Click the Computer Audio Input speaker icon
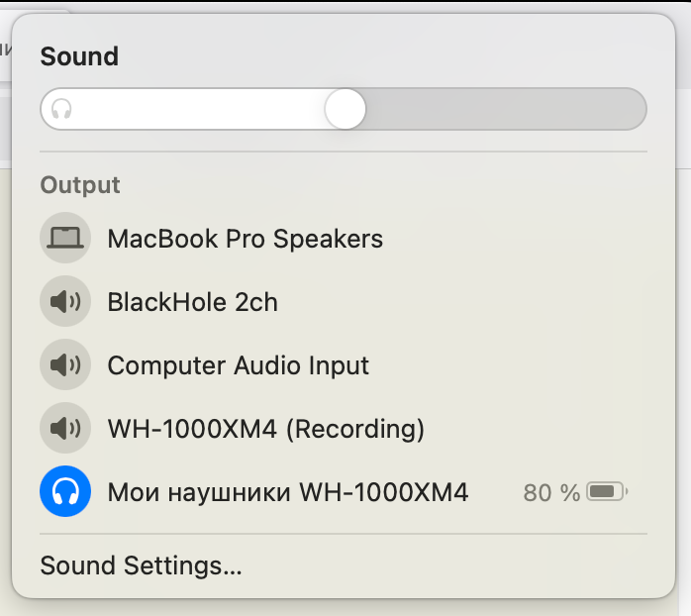691x616 pixels. click(x=65, y=365)
